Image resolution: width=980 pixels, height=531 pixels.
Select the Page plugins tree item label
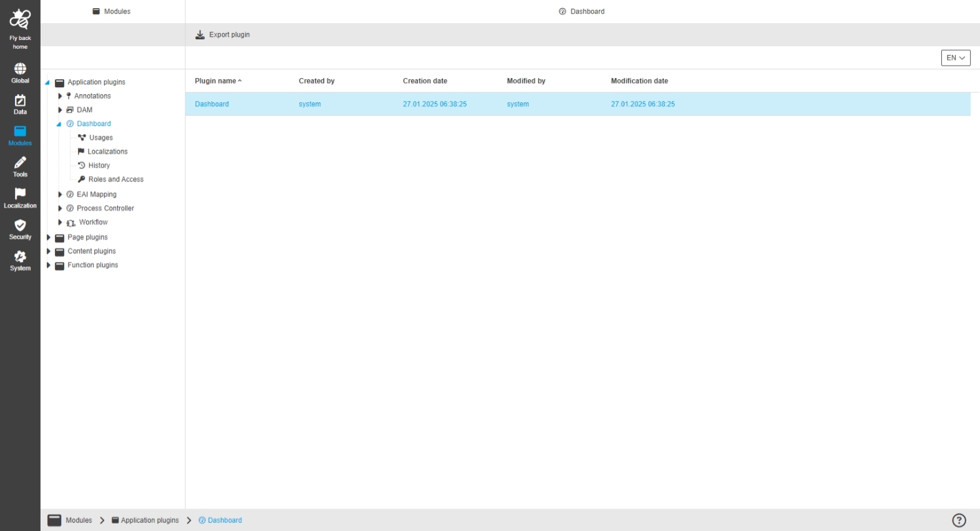click(88, 238)
